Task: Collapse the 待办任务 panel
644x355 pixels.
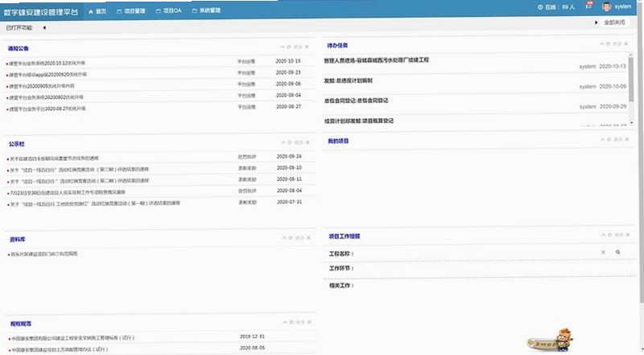Action: click(601, 43)
